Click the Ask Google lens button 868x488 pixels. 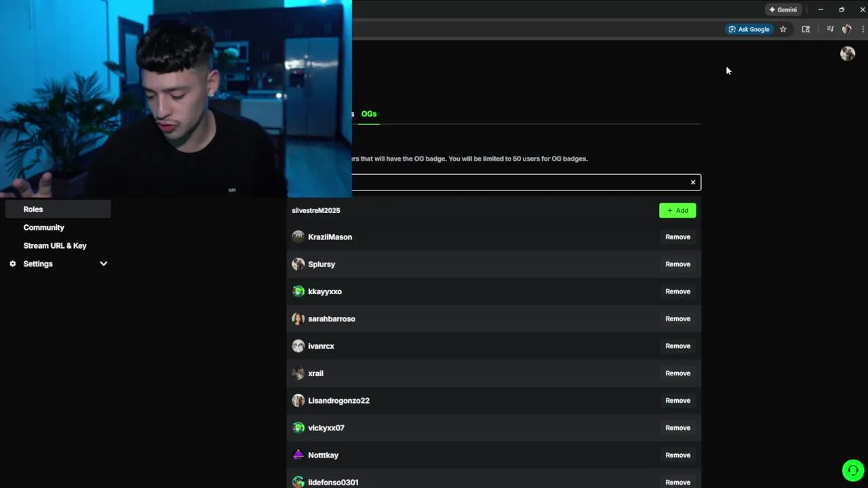click(749, 29)
